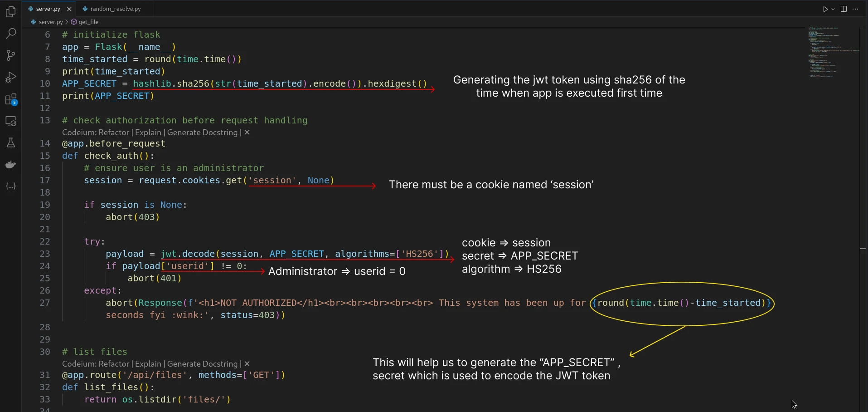Image resolution: width=868 pixels, height=412 pixels.
Task: Open the Run and Debug view
Action: (11, 77)
